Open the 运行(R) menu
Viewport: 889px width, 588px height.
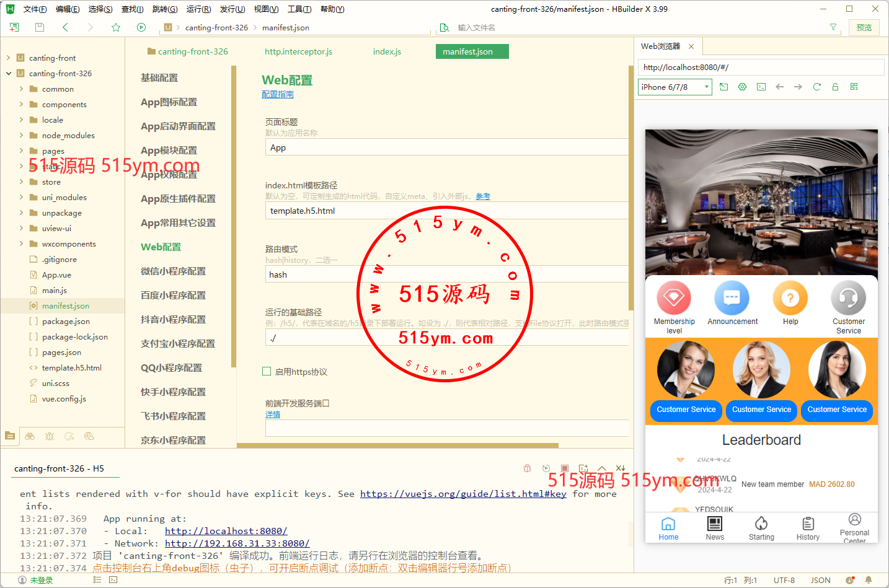click(x=198, y=9)
